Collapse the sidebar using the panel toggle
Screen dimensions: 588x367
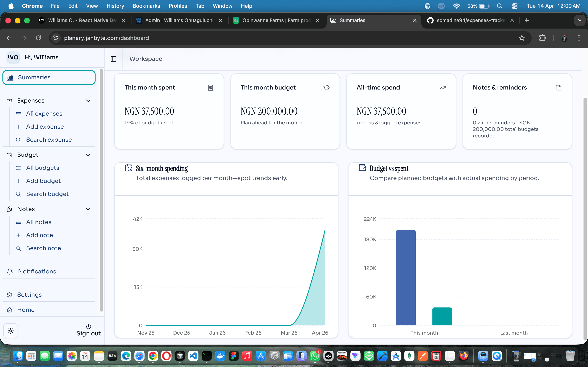click(114, 59)
